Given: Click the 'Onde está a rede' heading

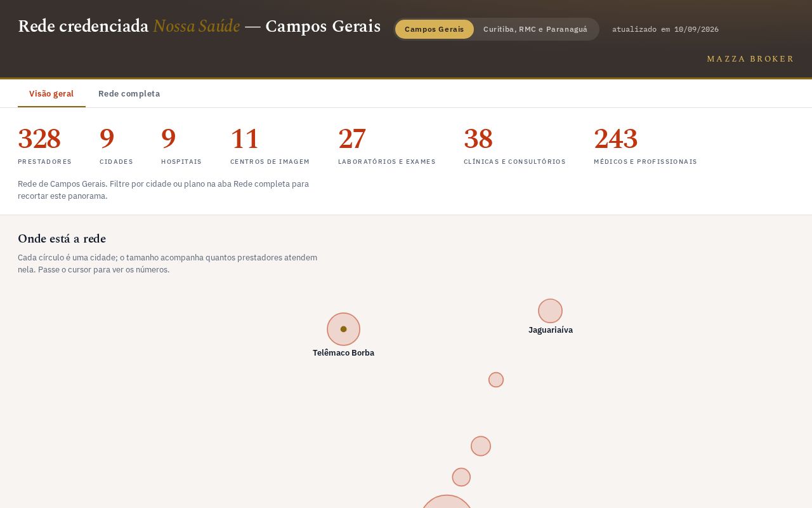Looking at the screenshot, I should click(62, 239).
